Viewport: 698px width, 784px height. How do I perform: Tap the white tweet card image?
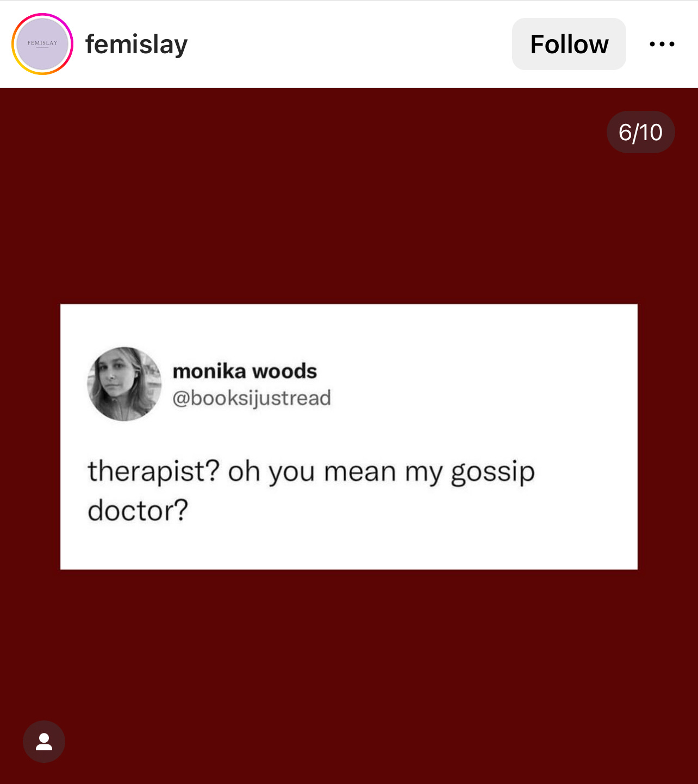[x=348, y=437]
